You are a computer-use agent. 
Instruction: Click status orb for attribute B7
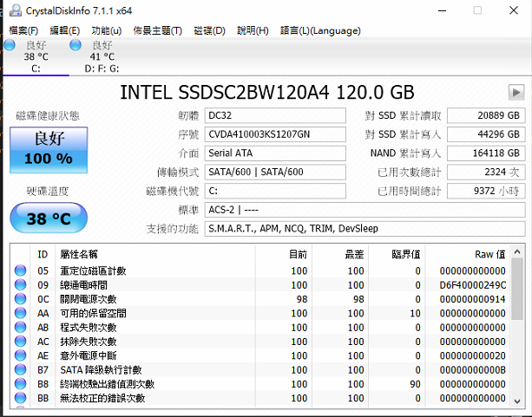point(20,369)
